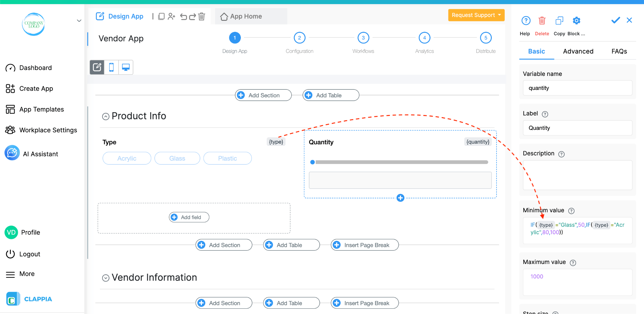The height and width of the screenshot is (314, 644).
Task: Select the edit mode view icon
Action: click(97, 67)
